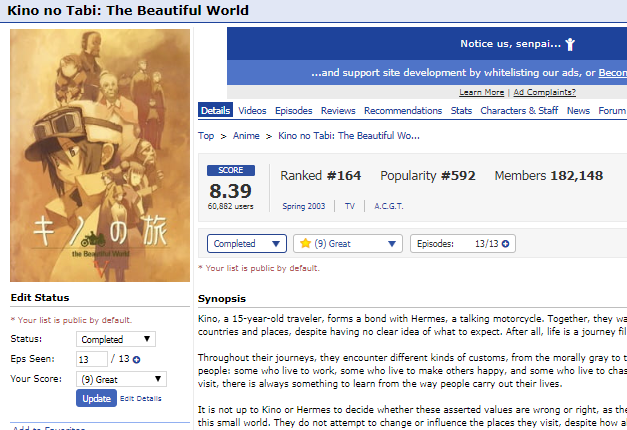View the Recommendations tab
Viewport: 627px width, 430px height.
tap(403, 111)
